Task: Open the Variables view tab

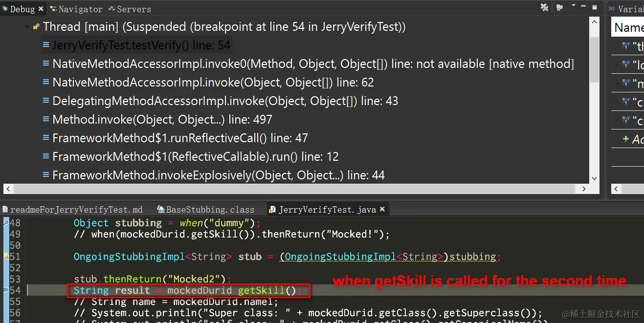Action: [626, 9]
